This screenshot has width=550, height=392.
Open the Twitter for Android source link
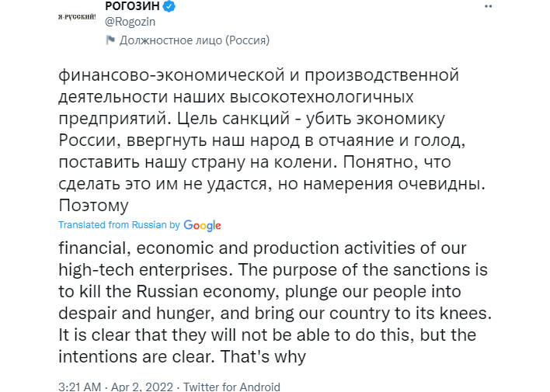(231, 387)
